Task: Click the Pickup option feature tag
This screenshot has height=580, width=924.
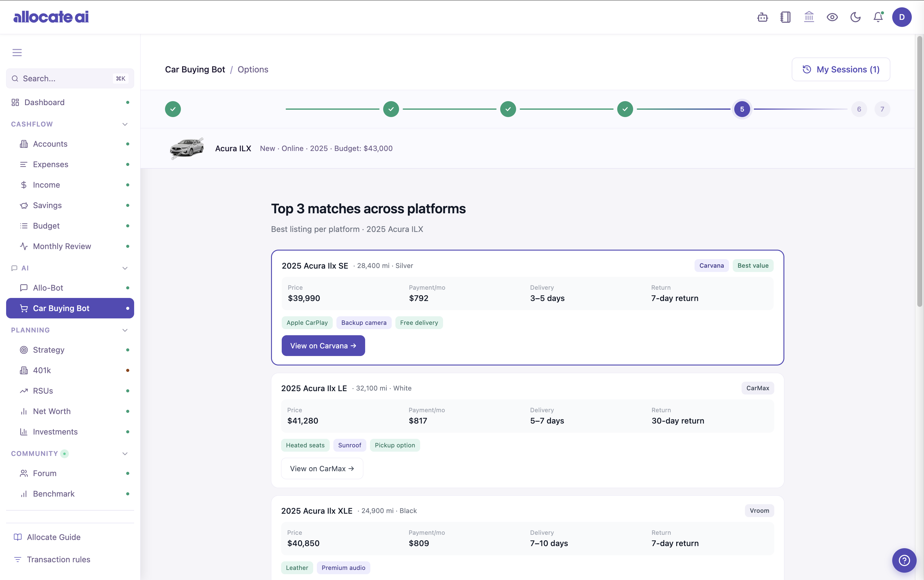Action: pos(395,445)
